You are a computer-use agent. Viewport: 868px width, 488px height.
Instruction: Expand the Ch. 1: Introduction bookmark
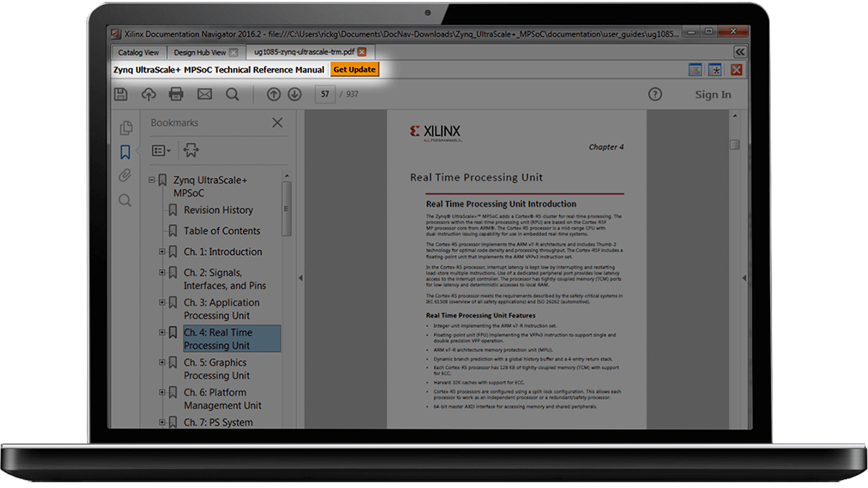162,252
